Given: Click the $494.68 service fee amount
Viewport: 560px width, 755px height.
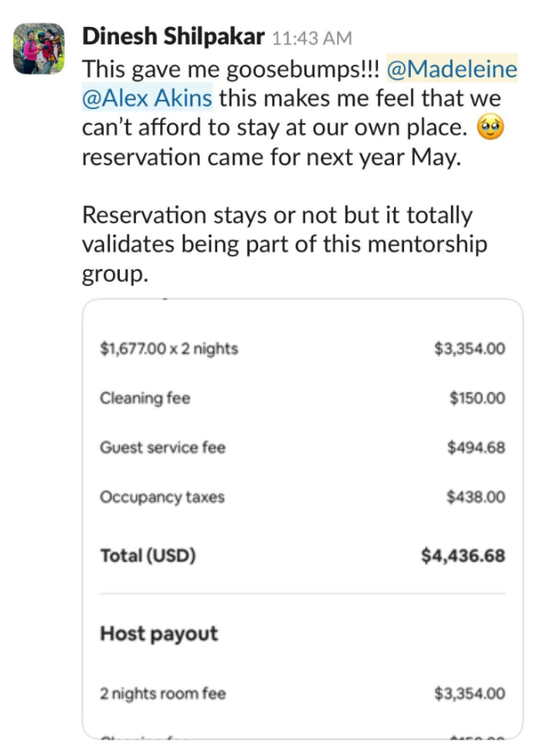Looking at the screenshot, I should coord(476,447).
